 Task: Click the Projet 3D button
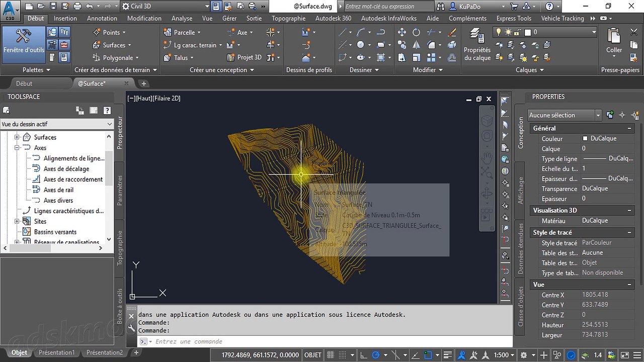pos(245,58)
